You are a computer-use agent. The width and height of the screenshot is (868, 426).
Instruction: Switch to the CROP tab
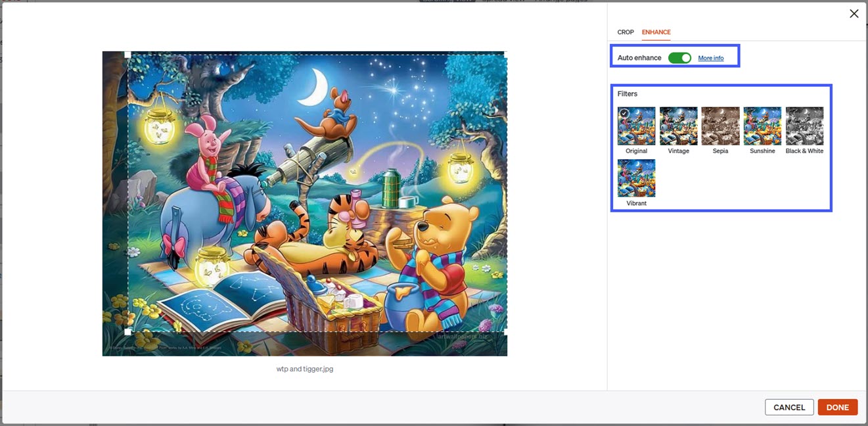626,32
